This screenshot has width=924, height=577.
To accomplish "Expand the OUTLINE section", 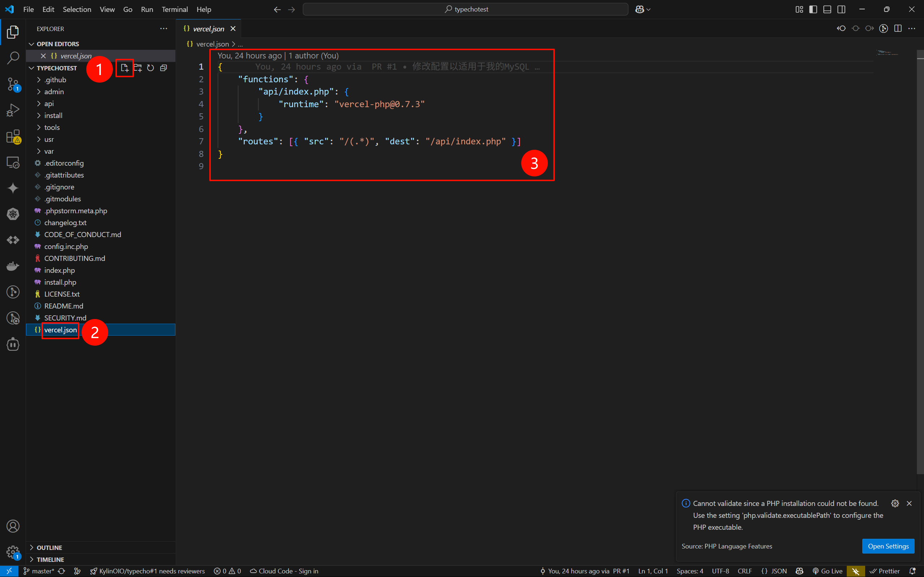I will (49, 547).
